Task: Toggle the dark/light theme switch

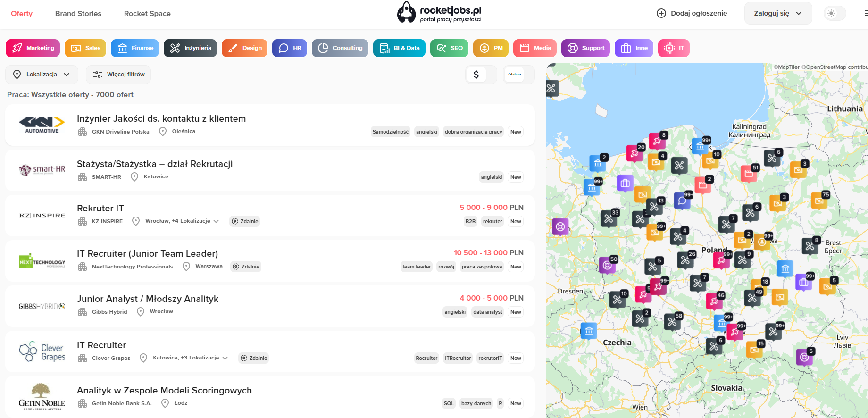Action: 835,13
